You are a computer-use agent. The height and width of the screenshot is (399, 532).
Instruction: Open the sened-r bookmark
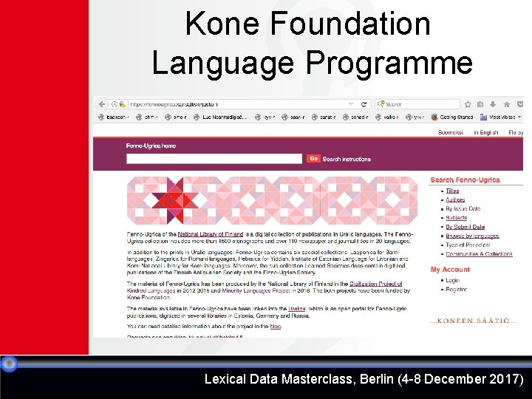355,117
